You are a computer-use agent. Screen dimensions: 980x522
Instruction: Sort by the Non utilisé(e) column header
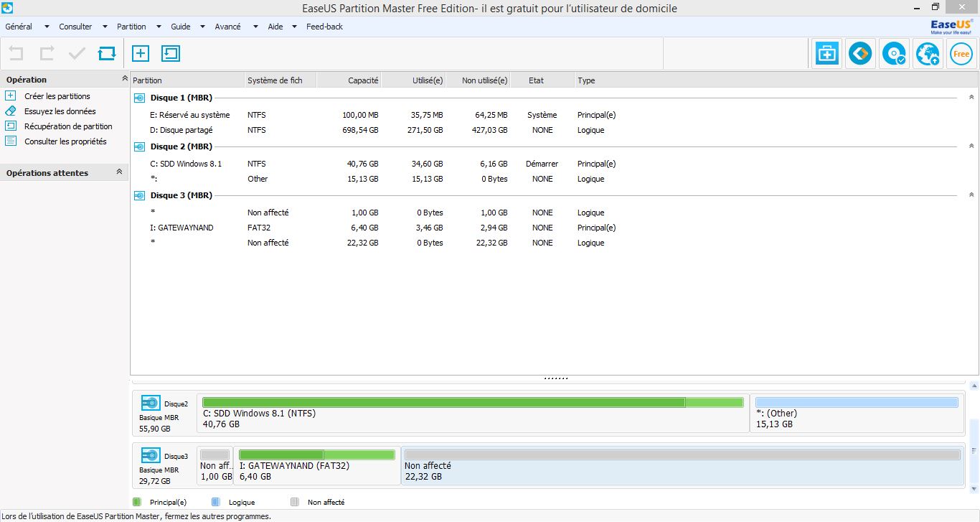[x=478, y=80]
